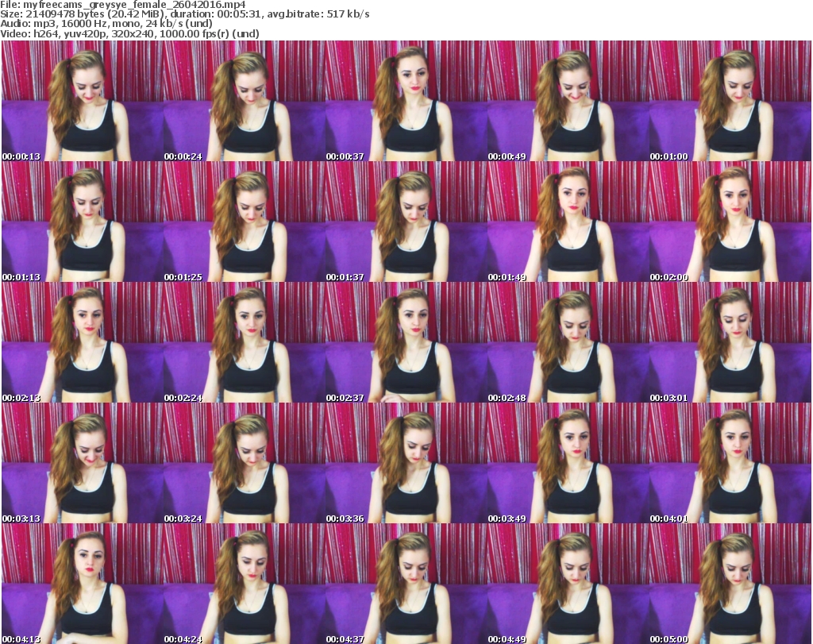
Task: Select the thumbnail marked 00:02:37
Action: [x=406, y=342]
